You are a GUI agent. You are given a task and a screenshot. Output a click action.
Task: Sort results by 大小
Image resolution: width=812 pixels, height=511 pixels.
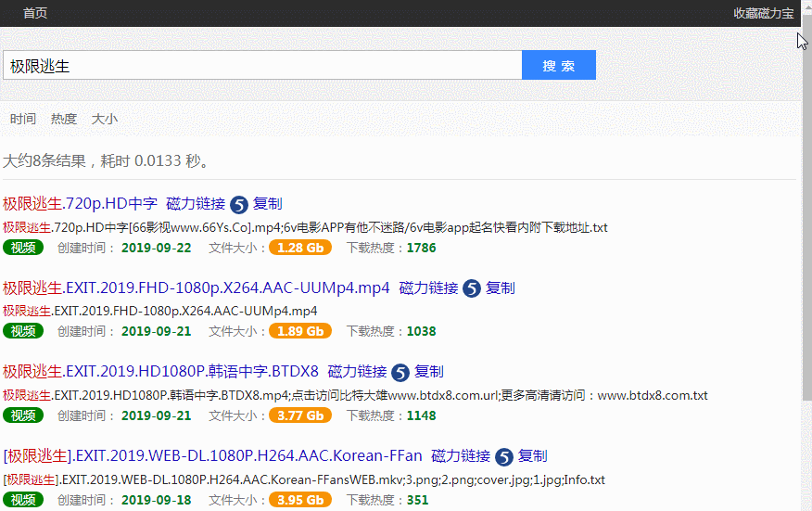[105, 119]
